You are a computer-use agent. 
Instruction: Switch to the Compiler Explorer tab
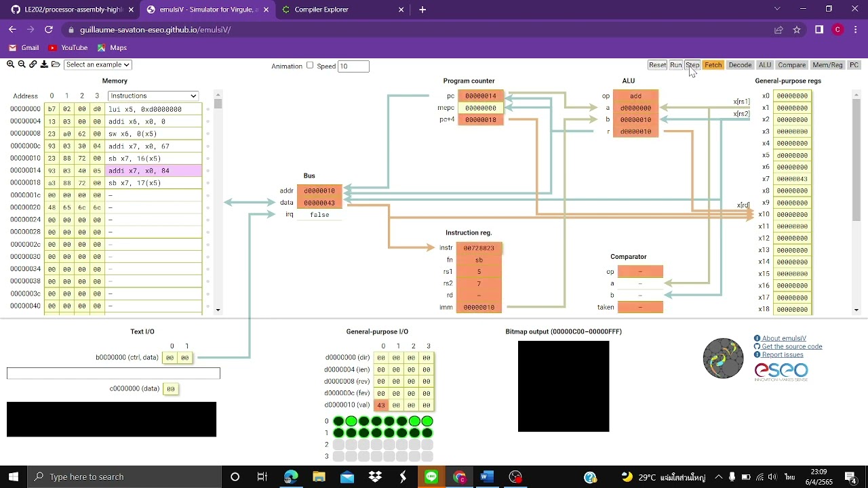point(342,9)
